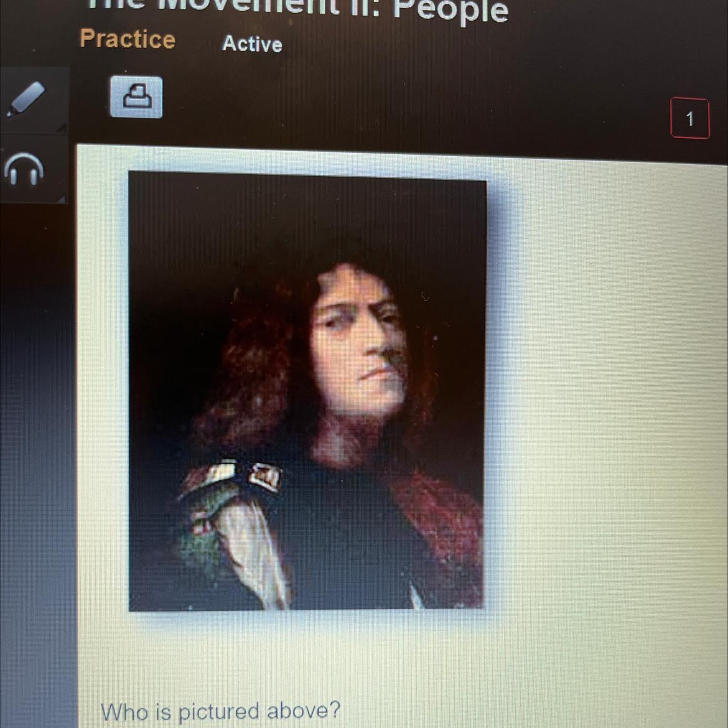This screenshot has height=728, width=728.
Task: Click the portrait painting thumbnail
Action: point(307,393)
